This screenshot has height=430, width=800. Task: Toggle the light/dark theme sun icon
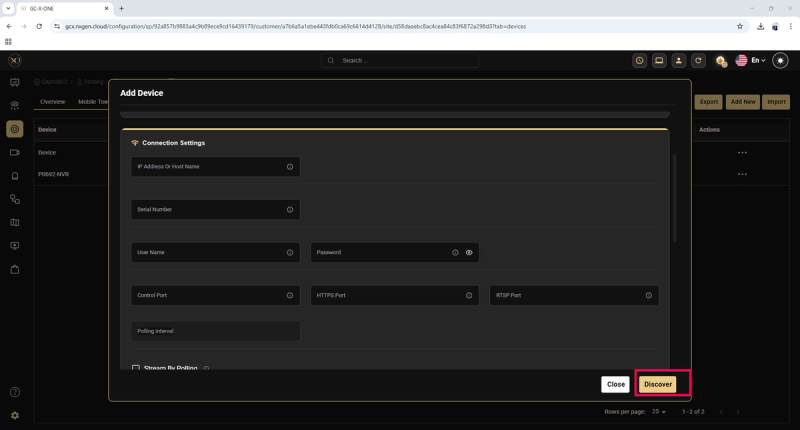click(780, 60)
